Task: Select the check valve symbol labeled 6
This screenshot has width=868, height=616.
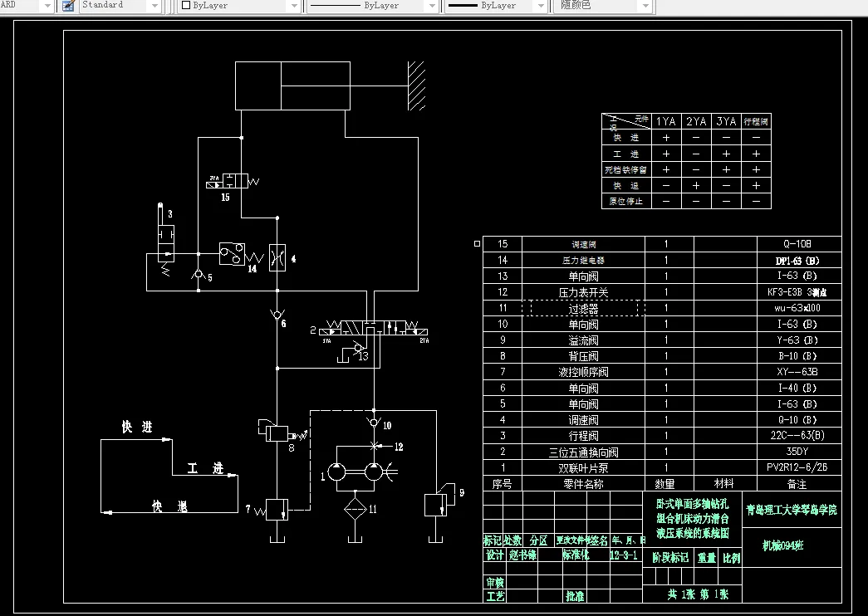Action: 277,316
